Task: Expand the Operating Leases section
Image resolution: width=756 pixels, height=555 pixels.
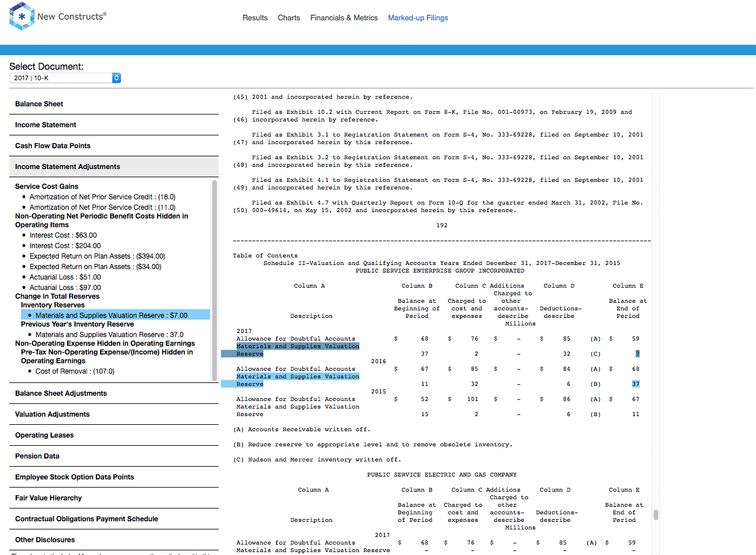Action: pos(114,435)
